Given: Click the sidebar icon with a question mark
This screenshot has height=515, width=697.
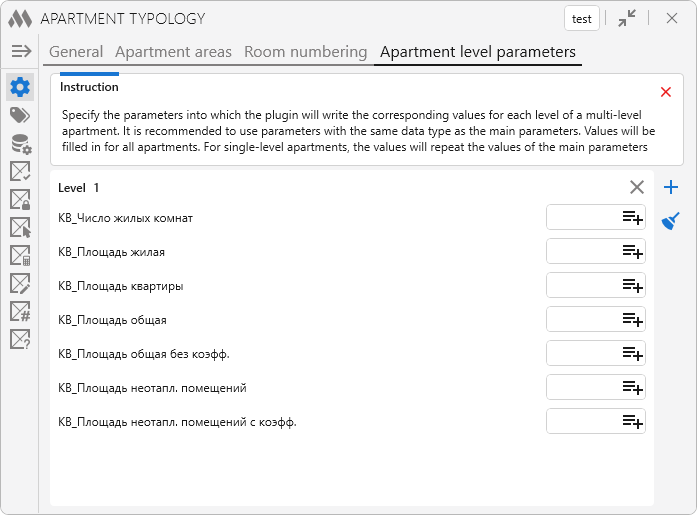Looking at the screenshot, I should (x=20, y=340).
